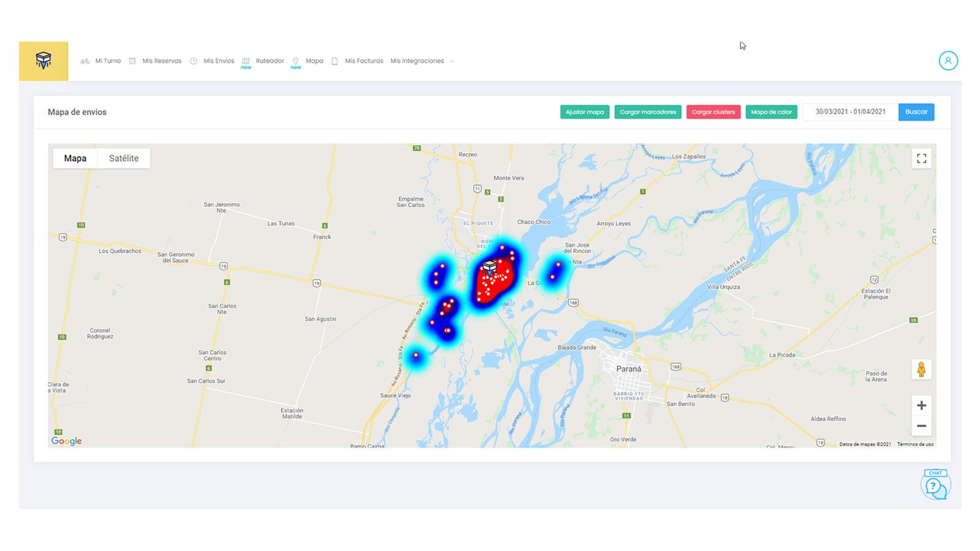Enable Street View with the pegman
Image resolution: width=980 pixels, height=551 pixels.
921,369
